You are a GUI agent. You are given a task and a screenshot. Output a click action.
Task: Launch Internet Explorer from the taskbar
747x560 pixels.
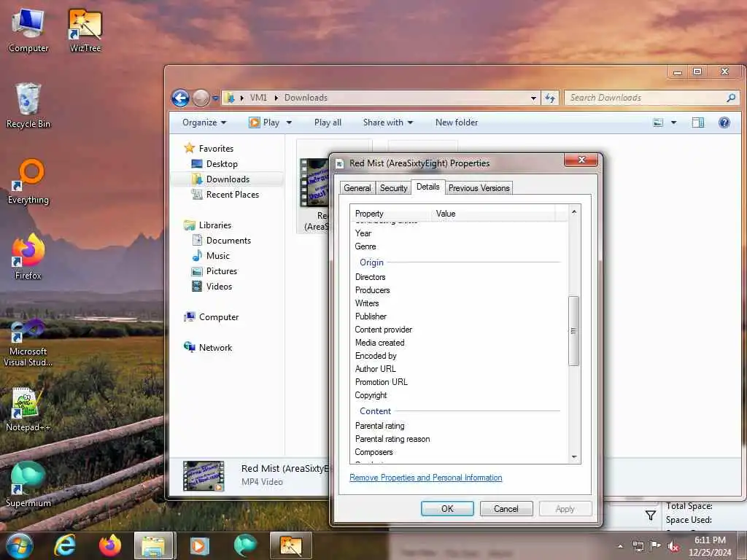click(x=65, y=545)
